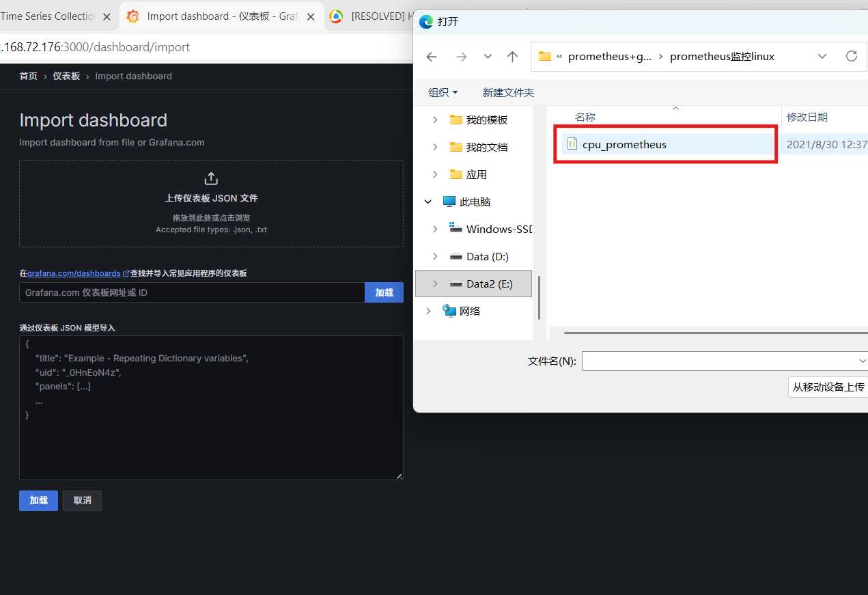Click bottom 加载 button under JSON area

(38, 501)
